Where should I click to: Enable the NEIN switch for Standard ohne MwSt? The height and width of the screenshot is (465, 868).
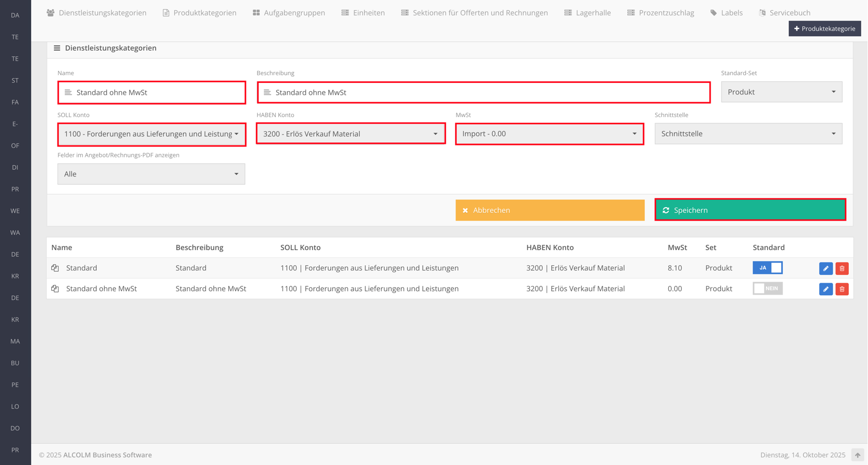point(767,288)
